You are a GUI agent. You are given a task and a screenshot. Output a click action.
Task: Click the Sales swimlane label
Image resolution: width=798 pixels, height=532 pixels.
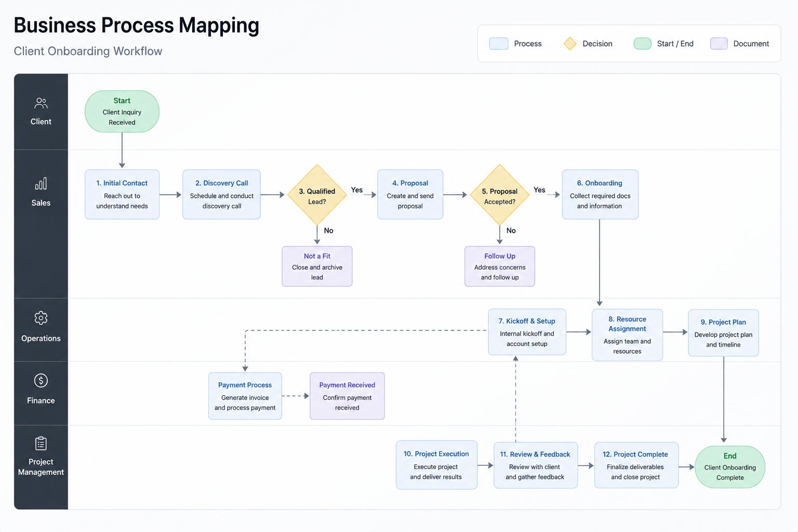[41, 203]
